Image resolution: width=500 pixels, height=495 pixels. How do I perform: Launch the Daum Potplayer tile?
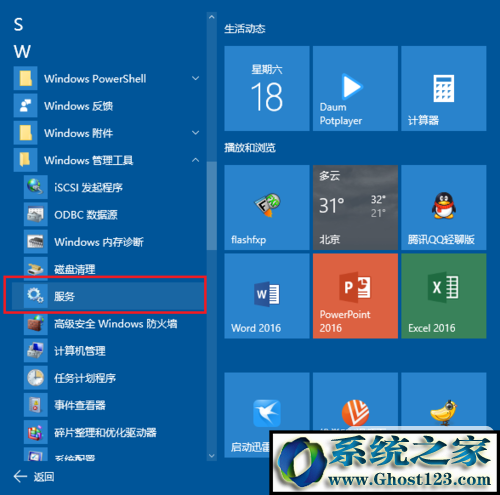pos(355,88)
